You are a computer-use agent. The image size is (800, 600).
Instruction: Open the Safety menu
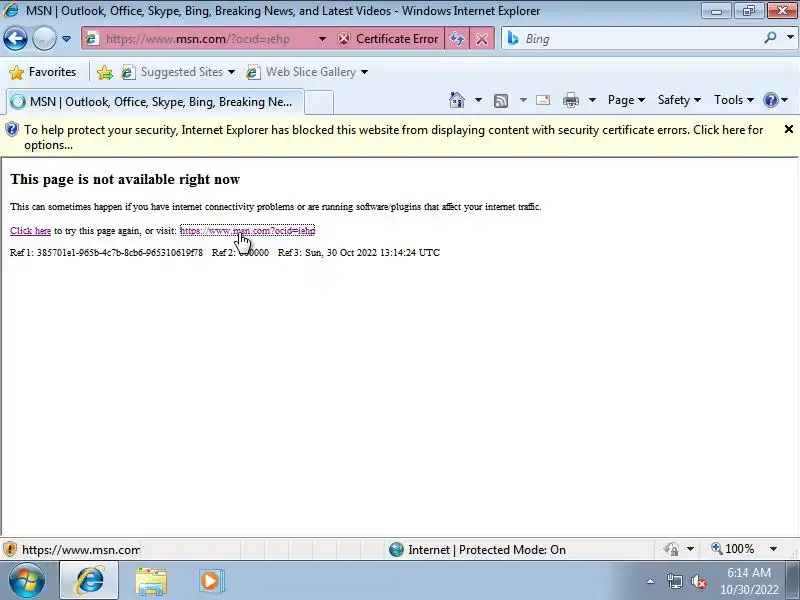679,100
